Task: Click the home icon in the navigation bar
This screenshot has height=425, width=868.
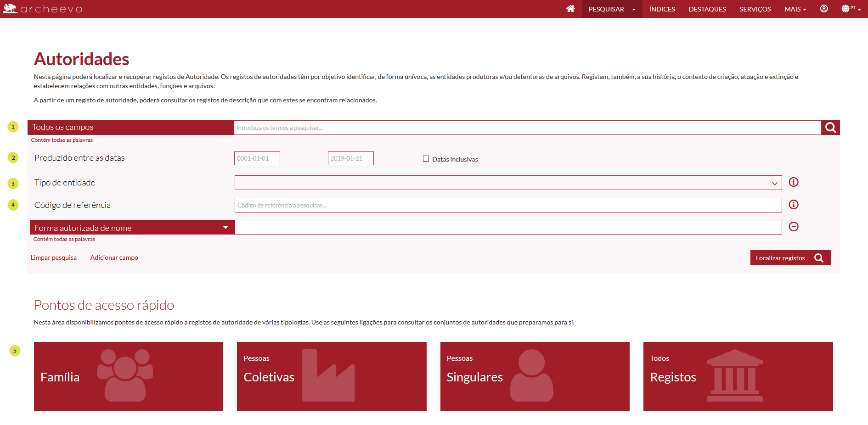Action: click(x=570, y=9)
